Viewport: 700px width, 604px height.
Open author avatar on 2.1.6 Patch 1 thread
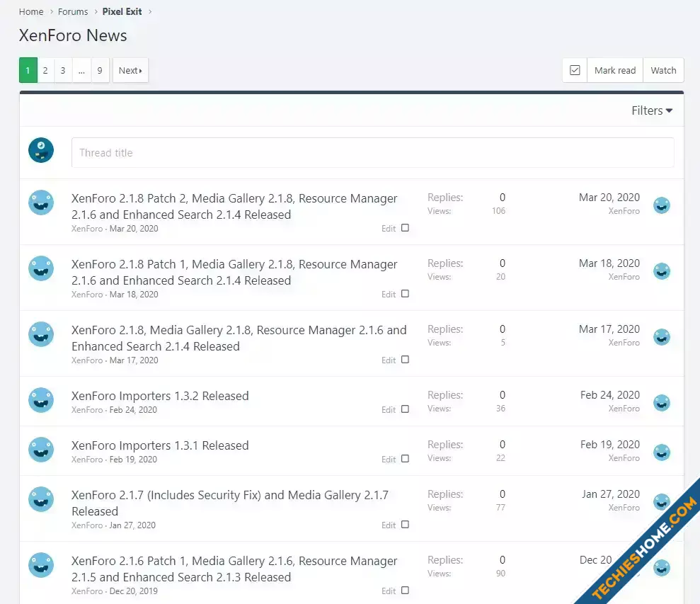41,565
